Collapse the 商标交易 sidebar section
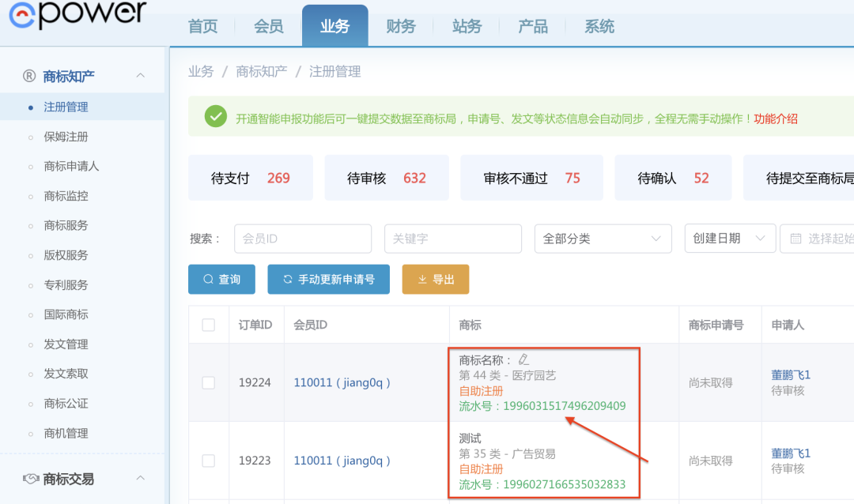Viewport: 854px width, 504px height. [141, 478]
